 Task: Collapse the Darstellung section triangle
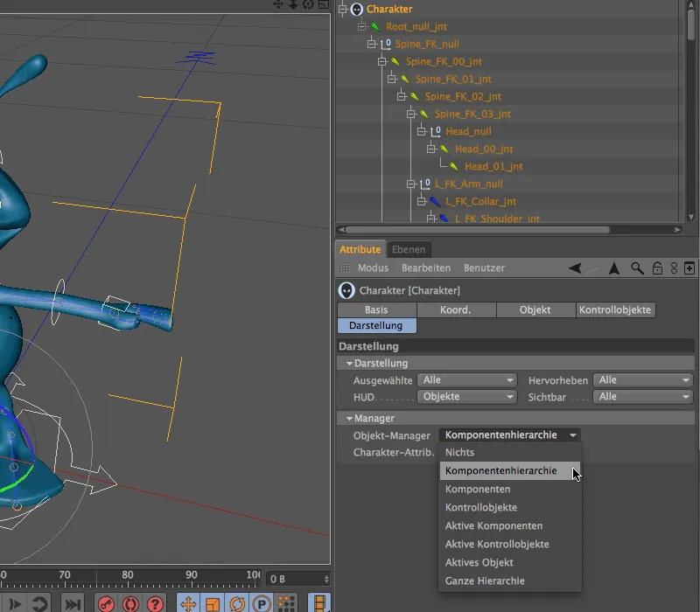click(349, 364)
